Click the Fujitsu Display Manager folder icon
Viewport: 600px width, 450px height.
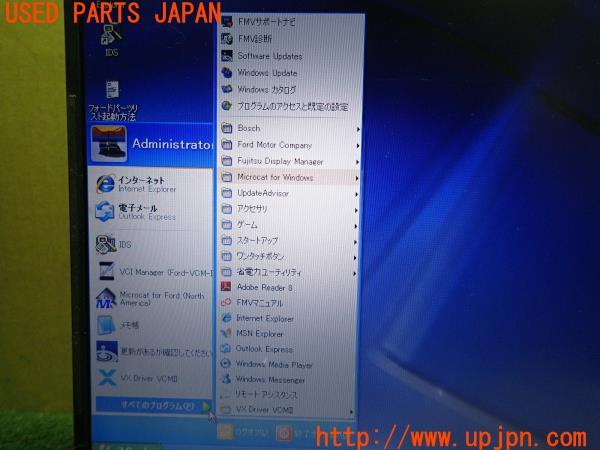tap(227, 161)
